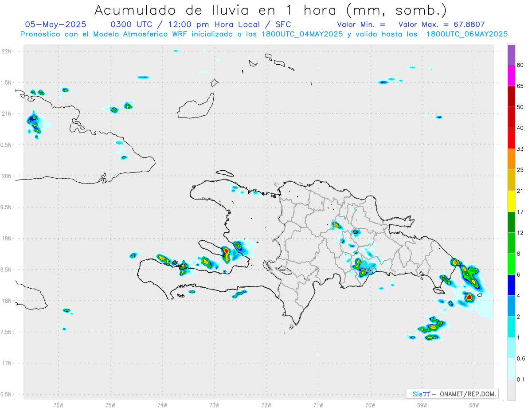Click the gray below-0.1 legend swatch

511,390
